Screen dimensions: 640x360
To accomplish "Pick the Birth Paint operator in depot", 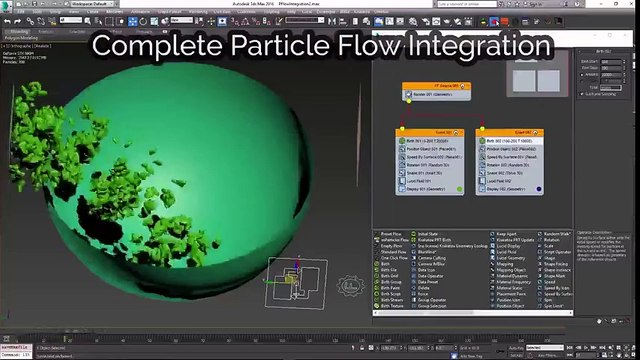I will 387,288.
